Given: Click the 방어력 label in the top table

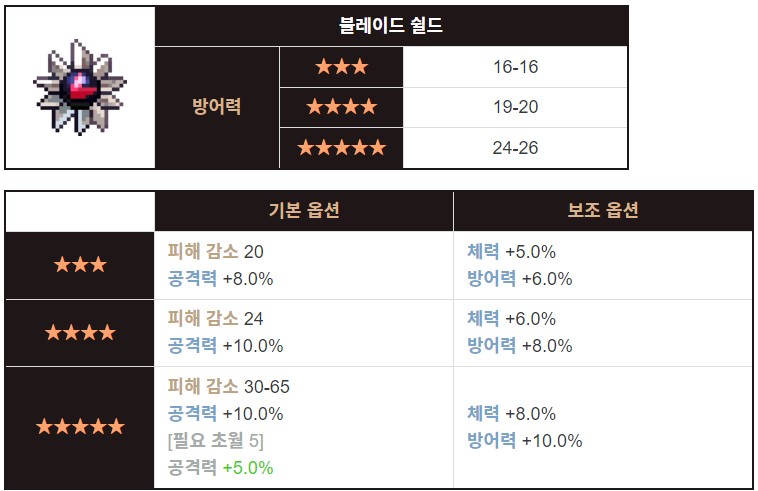Looking at the screenshot, I should [x=217, y=107].
